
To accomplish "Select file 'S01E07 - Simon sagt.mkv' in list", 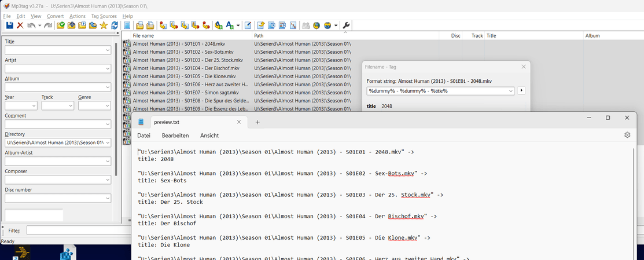I will coord(186,93).
